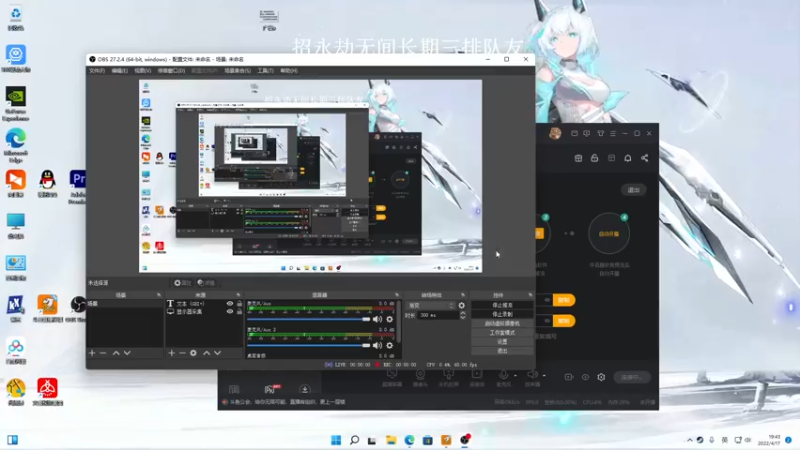Move source up arrow in Sources panel

click(x=207, y=353)
